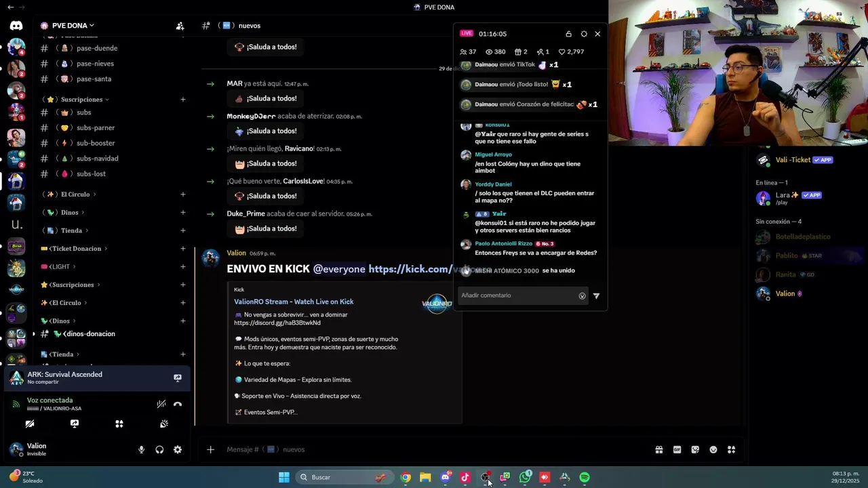
Task: Send comment with the paper plane icon
Action: [x=596, y=296]
